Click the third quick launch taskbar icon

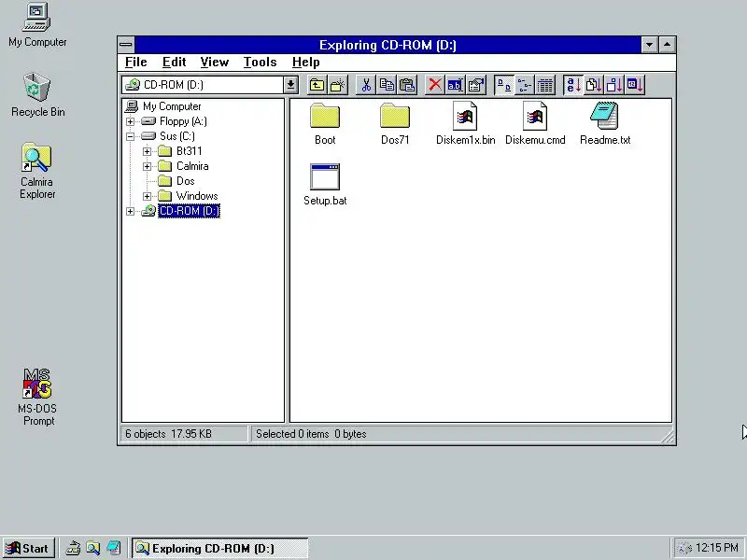(113, 549)
